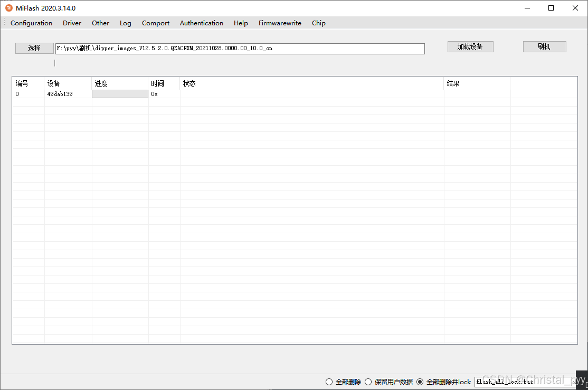Minimize the MiFlash window
Image resolution: width=588 pixels, height=390 pixels.
(527, 8)
